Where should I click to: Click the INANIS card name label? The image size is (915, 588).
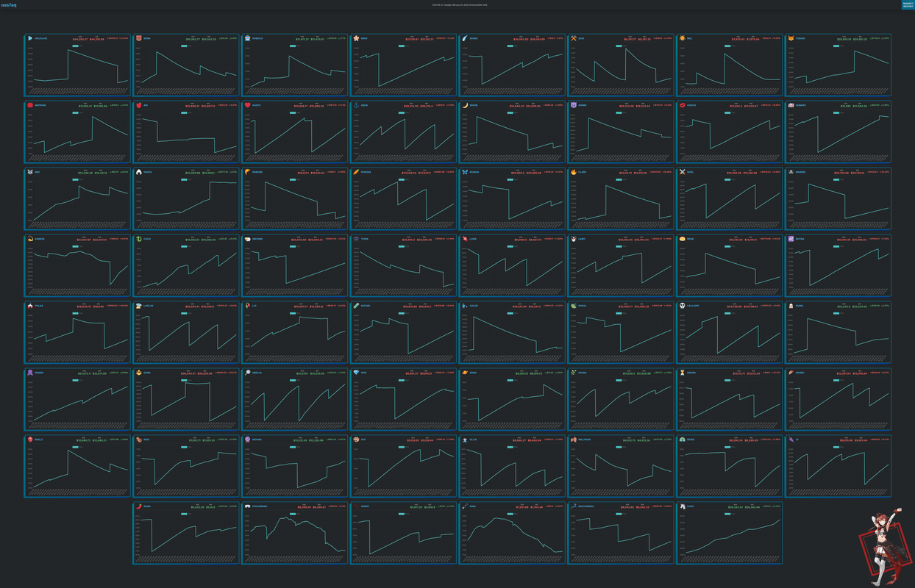click(x=39, y=373)
